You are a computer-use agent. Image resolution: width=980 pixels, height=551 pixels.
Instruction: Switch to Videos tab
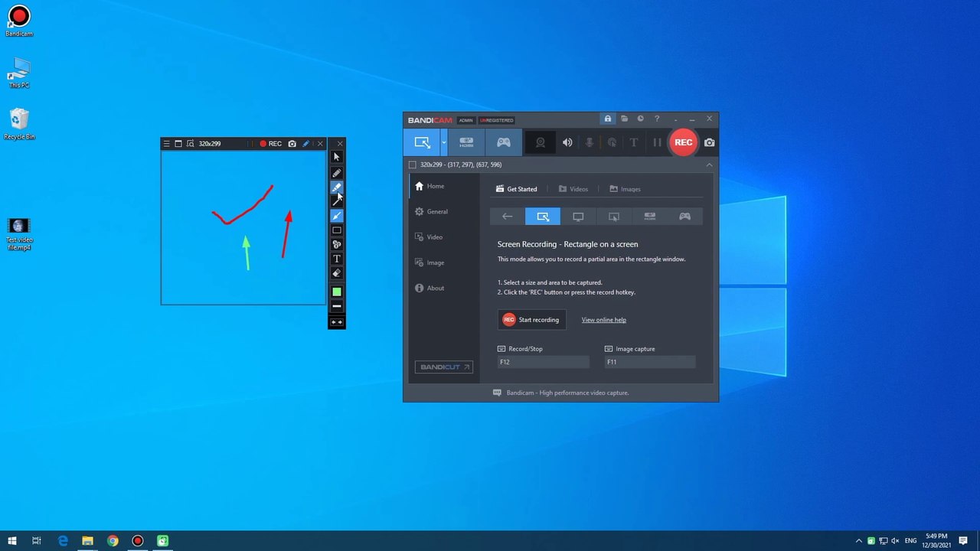(x=573, y=189)
